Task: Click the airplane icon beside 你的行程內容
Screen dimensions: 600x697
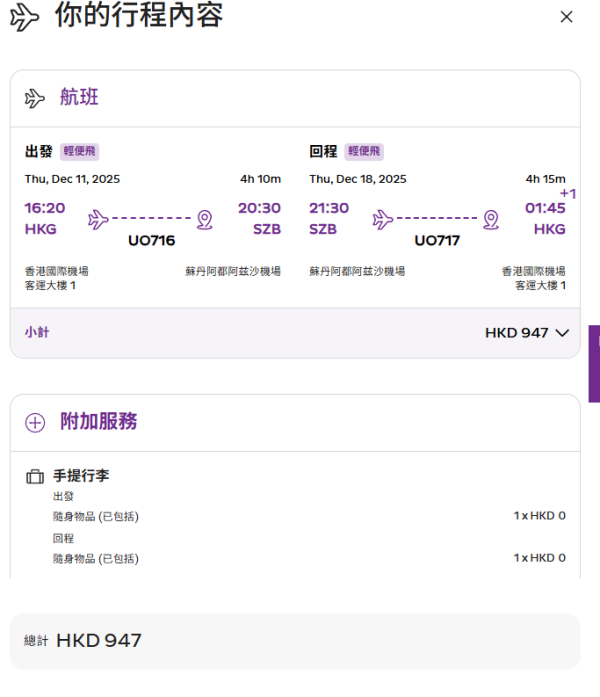Action: pos(24,17)
